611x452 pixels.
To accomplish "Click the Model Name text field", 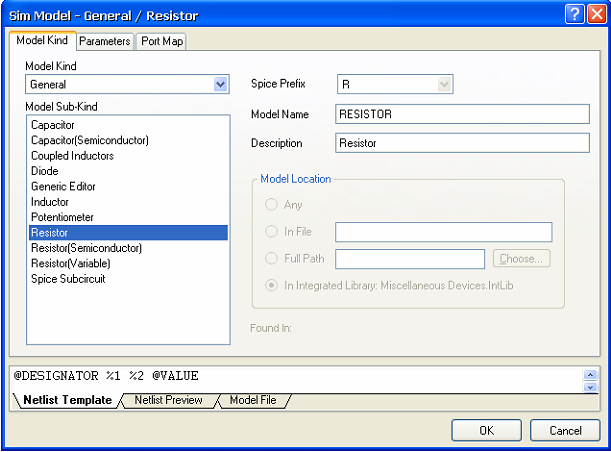I will (x=462, y=114).
